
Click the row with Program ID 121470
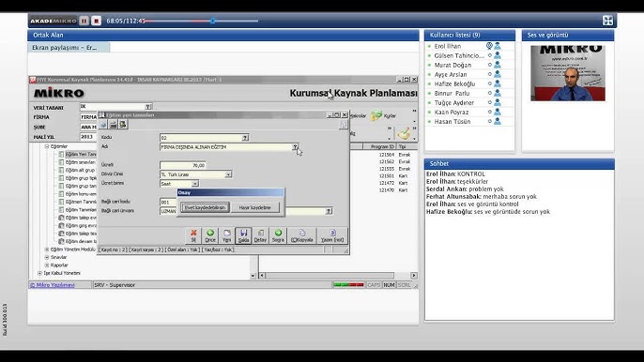click(x=384, y=190)
